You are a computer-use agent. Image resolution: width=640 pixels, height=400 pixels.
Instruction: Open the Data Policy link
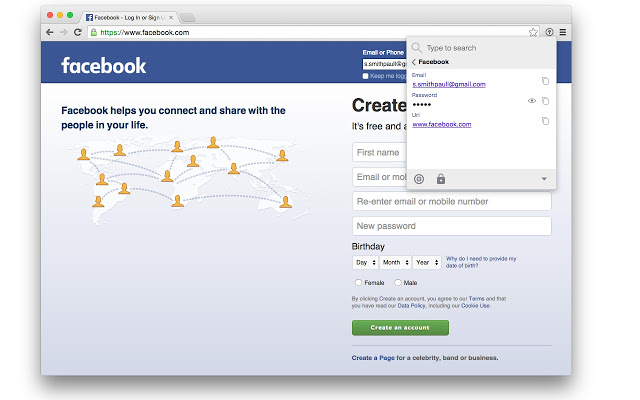click(x=411, y=306)
